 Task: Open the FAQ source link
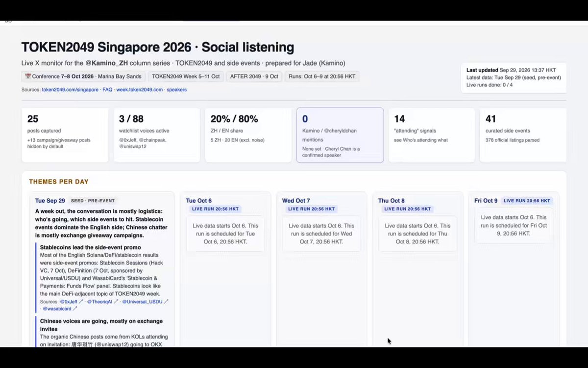point(107,90)
